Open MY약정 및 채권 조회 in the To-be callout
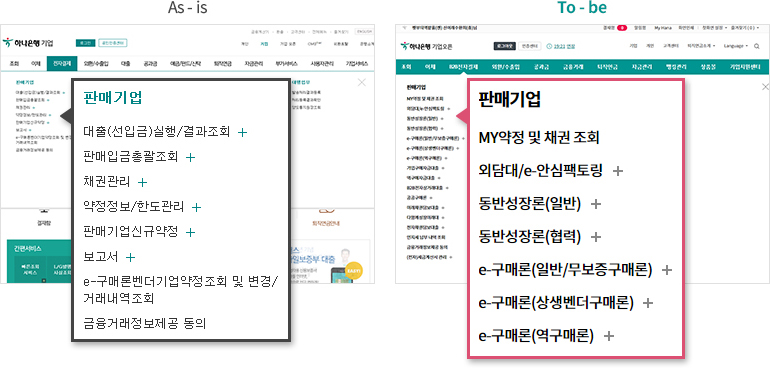The width and height of the screenshot is (770, 368). point(539,138)
